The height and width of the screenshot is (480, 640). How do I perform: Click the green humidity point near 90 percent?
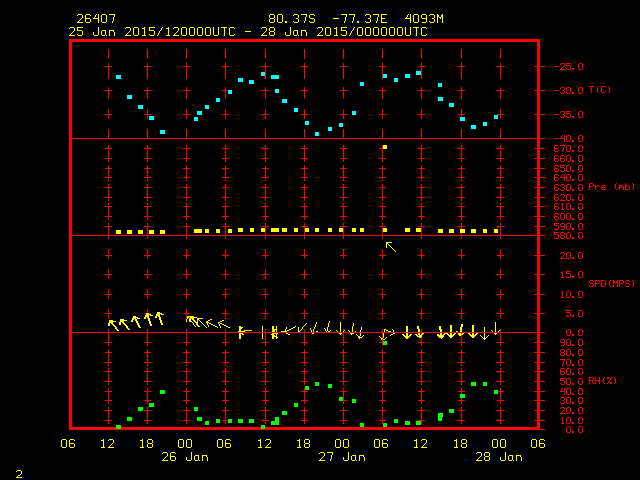point(383,343)
